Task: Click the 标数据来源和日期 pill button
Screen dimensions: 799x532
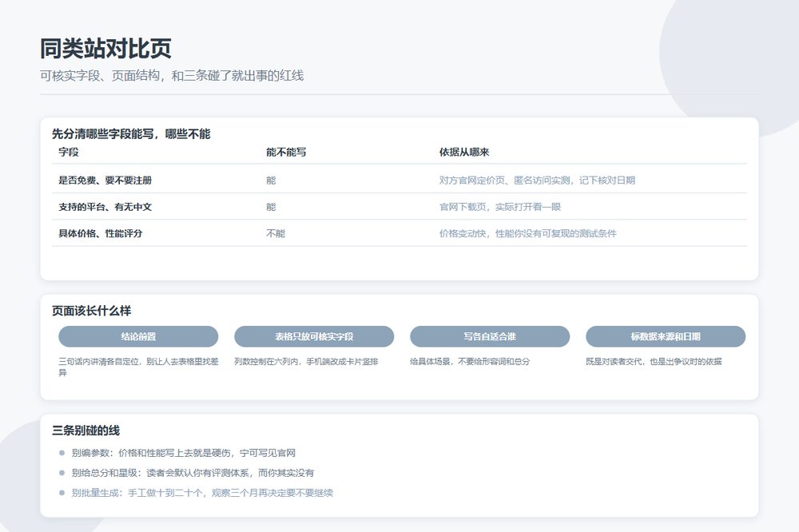Action: coord(666,336)
